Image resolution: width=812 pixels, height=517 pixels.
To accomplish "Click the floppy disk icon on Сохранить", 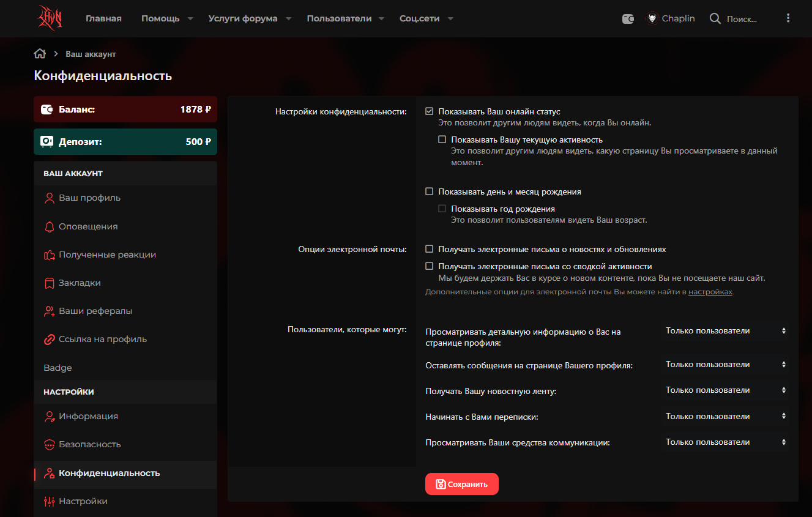I will (441, 484).
